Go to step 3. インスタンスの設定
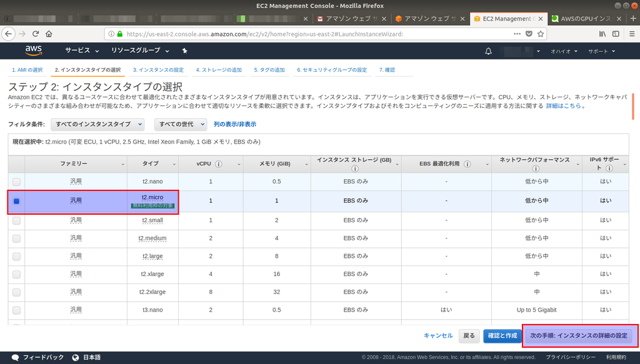 coord(158,70)
